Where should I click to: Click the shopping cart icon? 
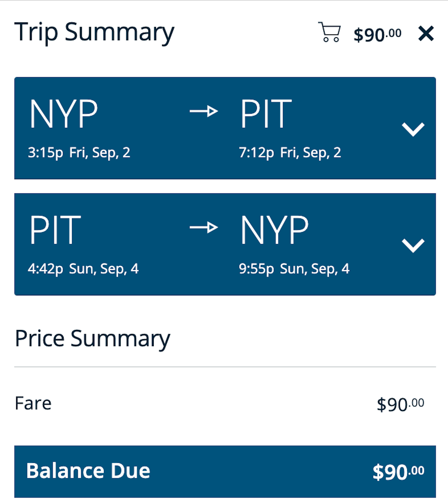tap(329, 32)
